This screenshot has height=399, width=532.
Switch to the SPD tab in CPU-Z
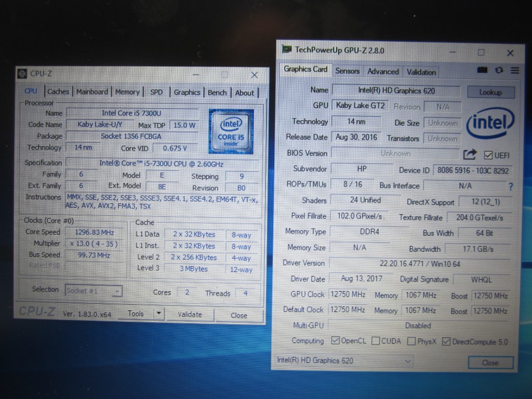click(x=156, y=92)
